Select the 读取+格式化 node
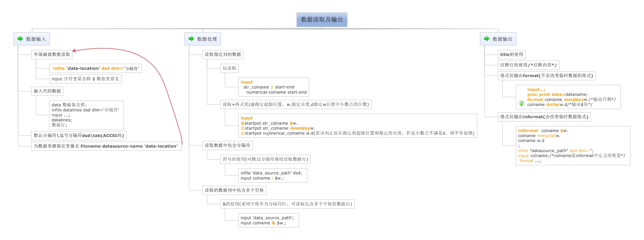 [296, 104]
